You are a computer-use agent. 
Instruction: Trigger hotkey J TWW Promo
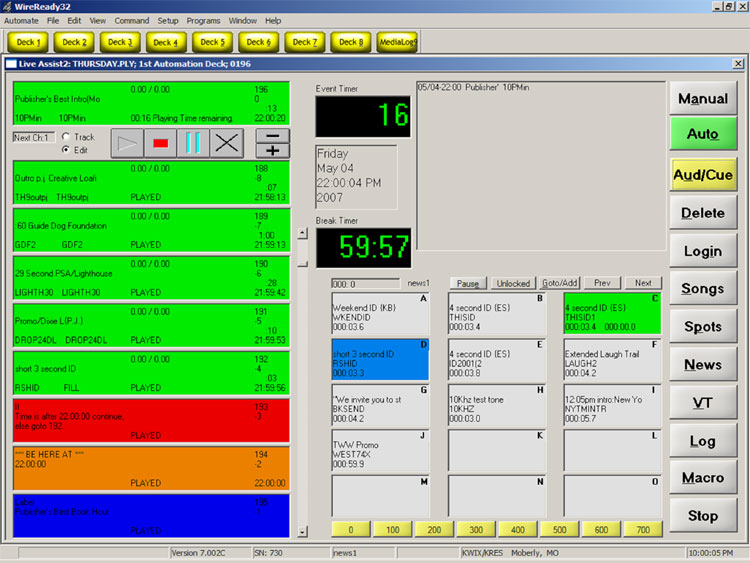[x=380, y=451]
